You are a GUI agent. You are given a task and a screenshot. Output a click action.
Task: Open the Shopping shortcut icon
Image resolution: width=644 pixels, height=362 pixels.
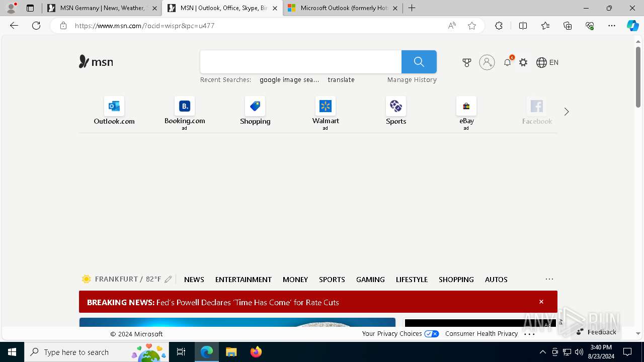tap(255, 106)
